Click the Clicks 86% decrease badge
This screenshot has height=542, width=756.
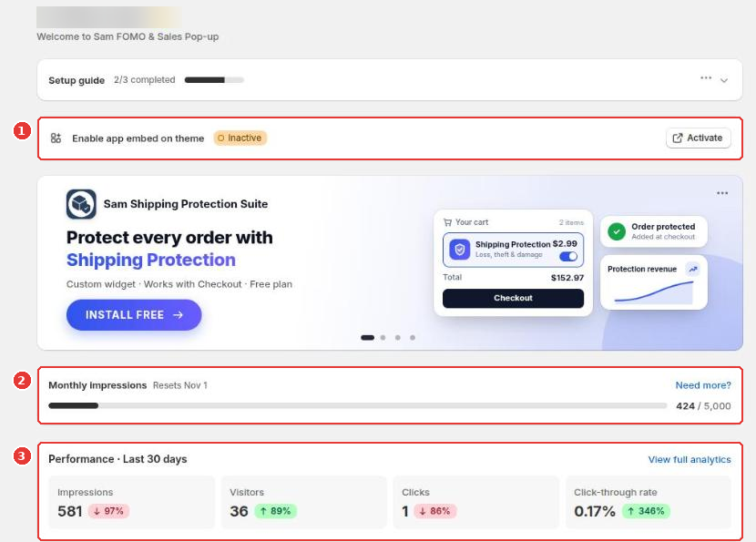pos(434,511)
